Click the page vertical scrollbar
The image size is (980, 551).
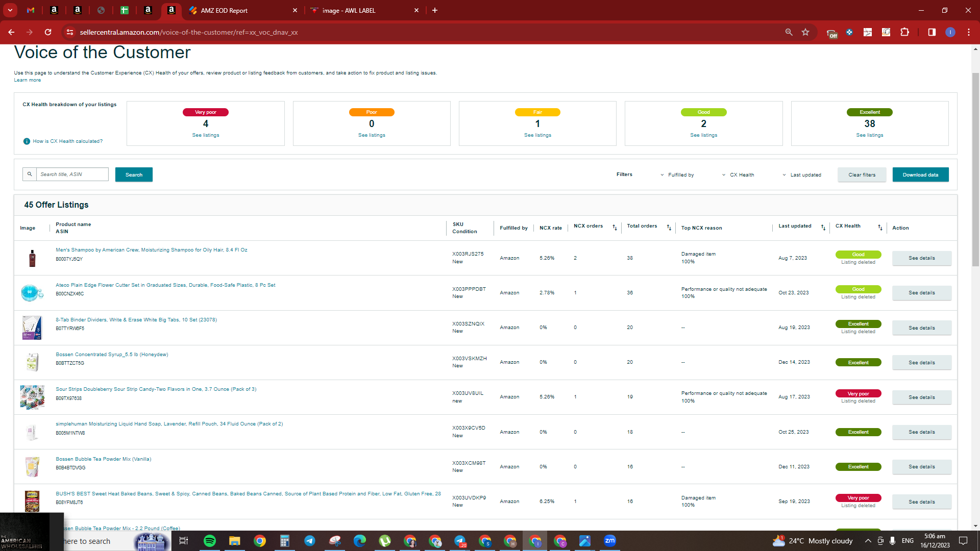pos(975,168)
